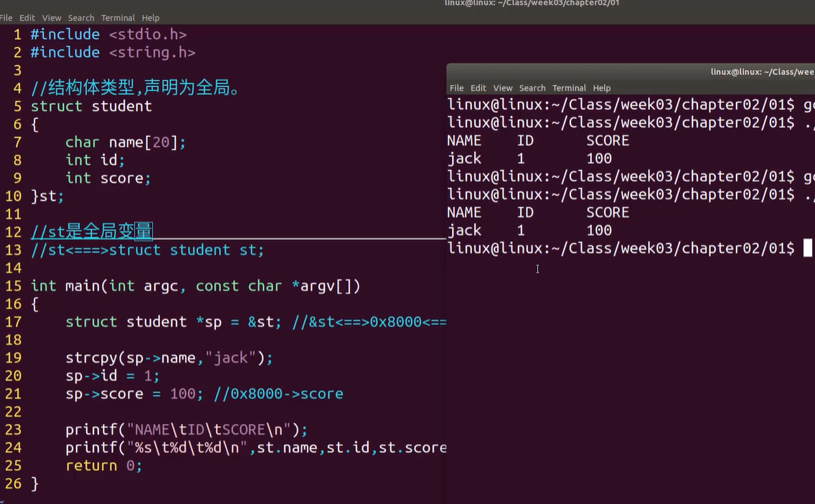Click the 'return 0;' line

click(104, 465)
